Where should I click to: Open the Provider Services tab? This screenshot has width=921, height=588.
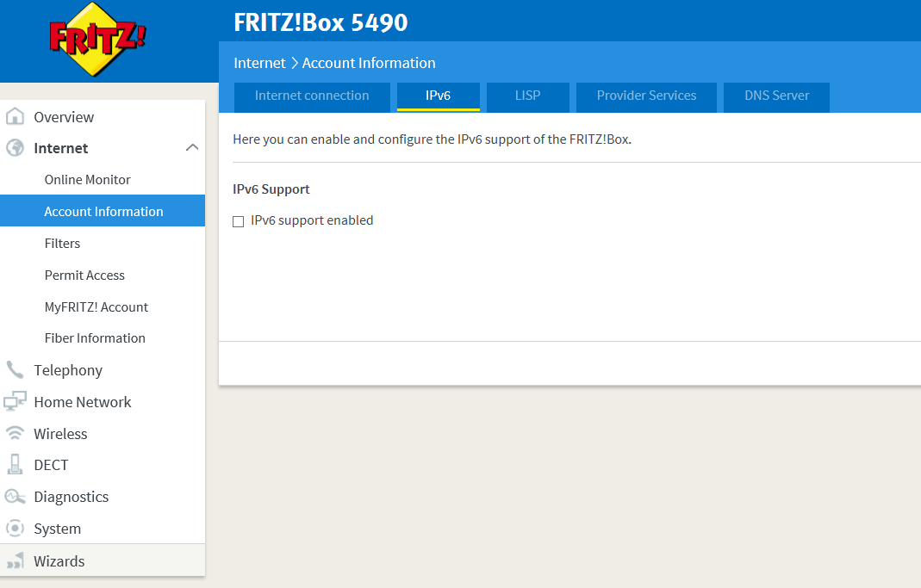[x=646, y=96]
